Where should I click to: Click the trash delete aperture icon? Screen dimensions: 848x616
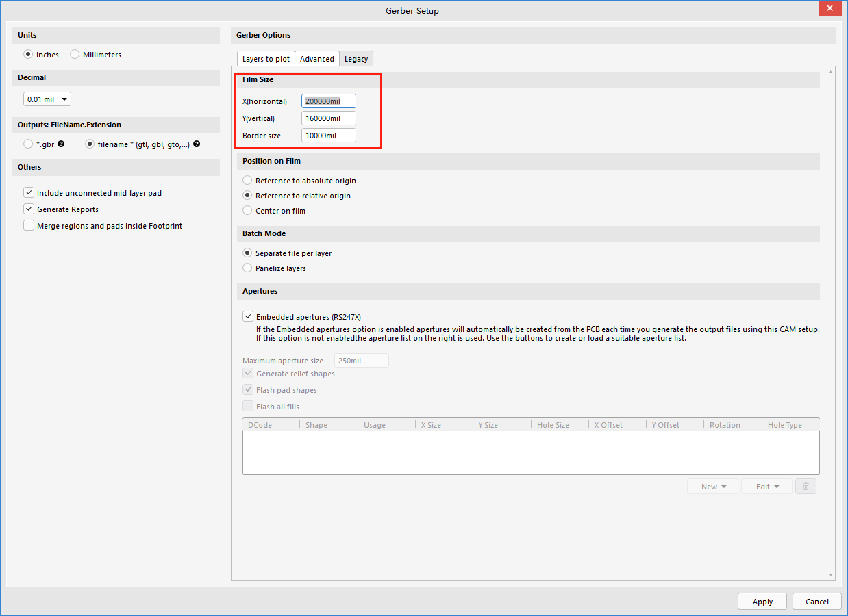pos(806,487)
